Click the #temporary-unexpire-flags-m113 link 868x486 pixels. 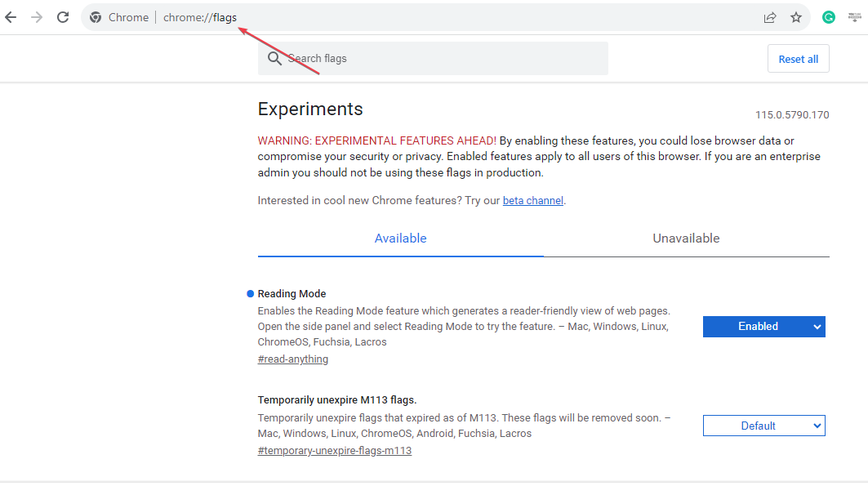click(334, 451)
